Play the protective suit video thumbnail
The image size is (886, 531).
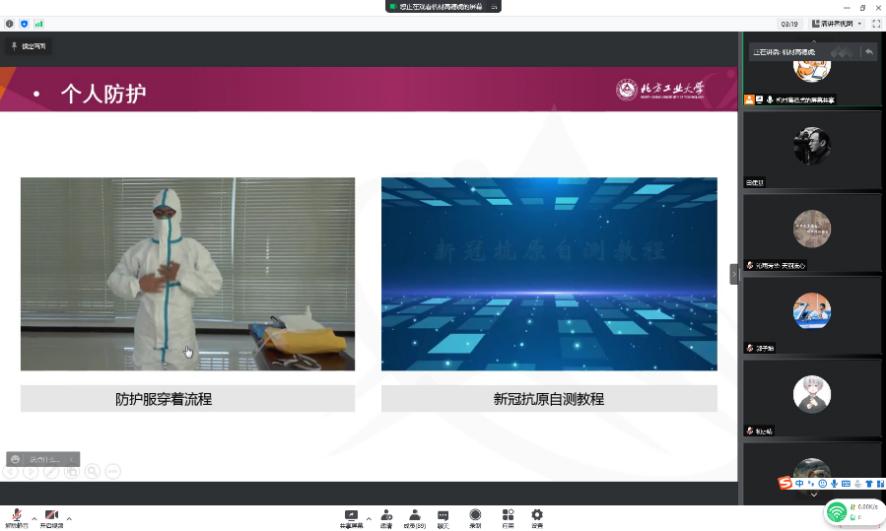pos(188,274)
